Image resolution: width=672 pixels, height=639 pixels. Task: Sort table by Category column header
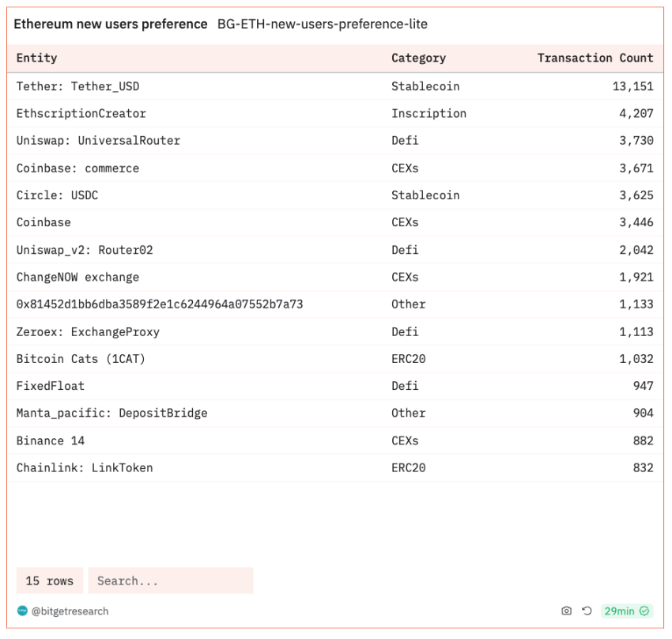(418, 58)
